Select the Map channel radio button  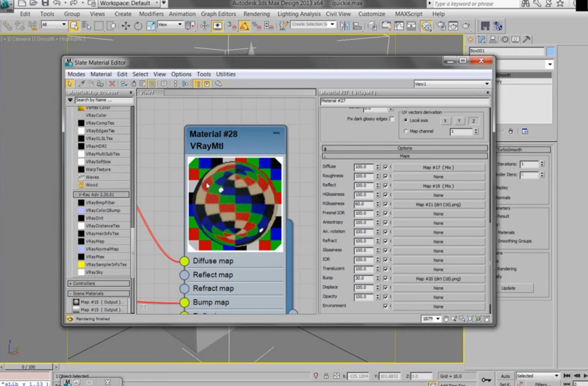[x=406, y=131]
